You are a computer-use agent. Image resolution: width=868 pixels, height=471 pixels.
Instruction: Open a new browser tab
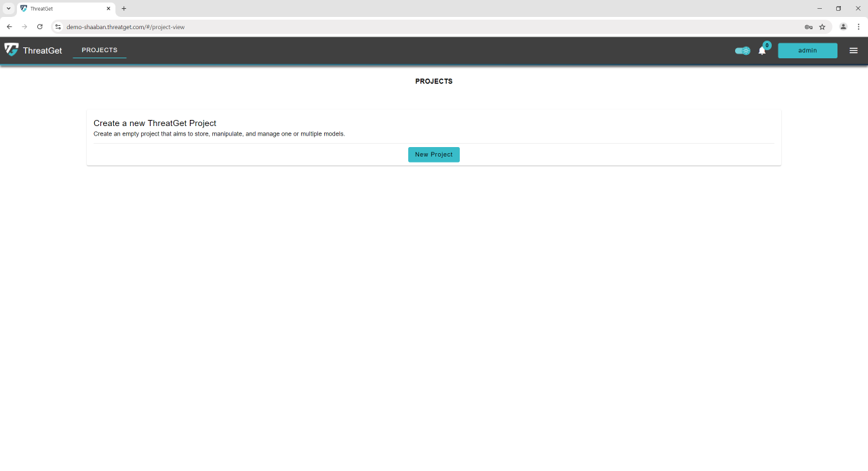click(123, 9)
